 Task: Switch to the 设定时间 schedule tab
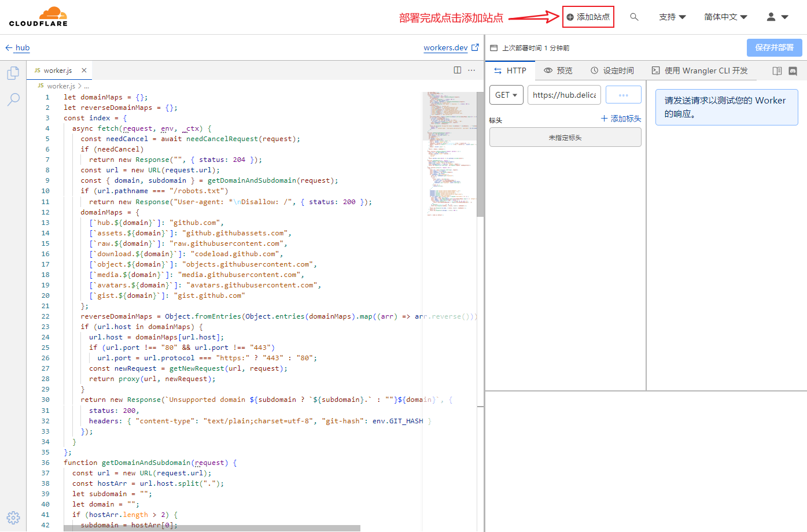click(612, 71)
